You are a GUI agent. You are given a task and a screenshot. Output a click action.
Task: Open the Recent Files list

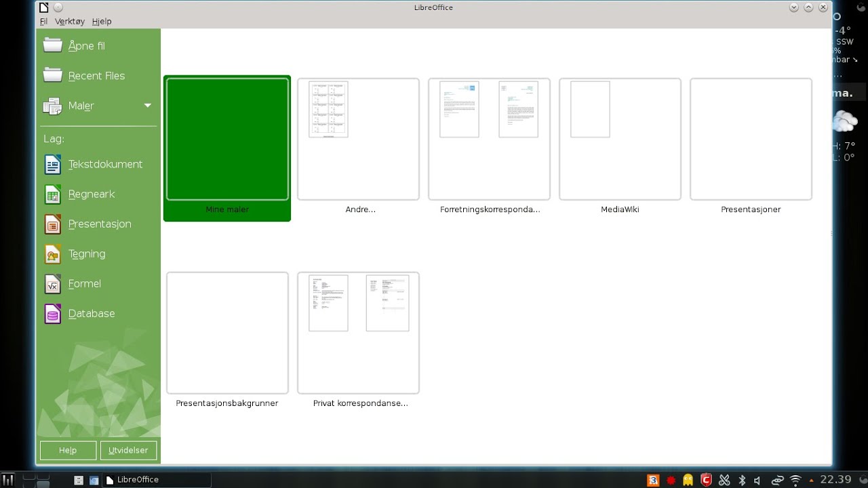pos(96,76)
